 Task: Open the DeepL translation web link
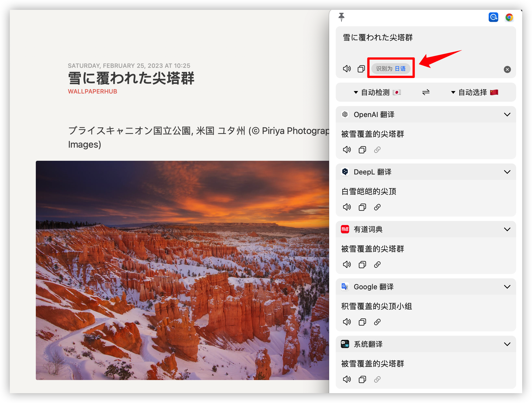coord(377,207)
